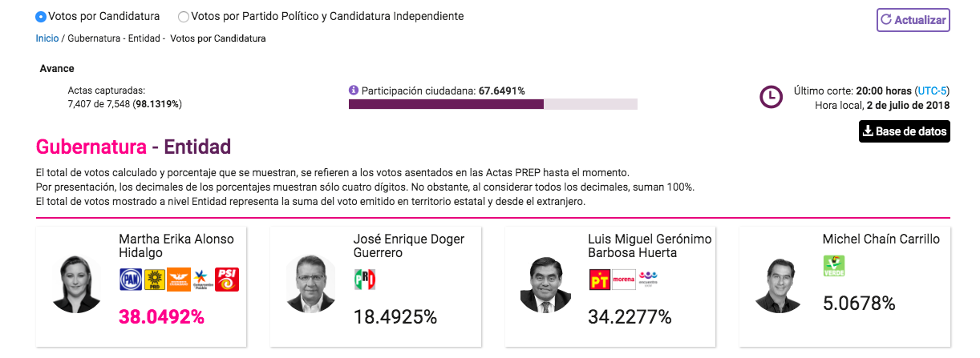Select Votos por Candidatura radio option
The height and width of the screenshot is (358, 980).
pyautogui.click(x=41, y=16)
